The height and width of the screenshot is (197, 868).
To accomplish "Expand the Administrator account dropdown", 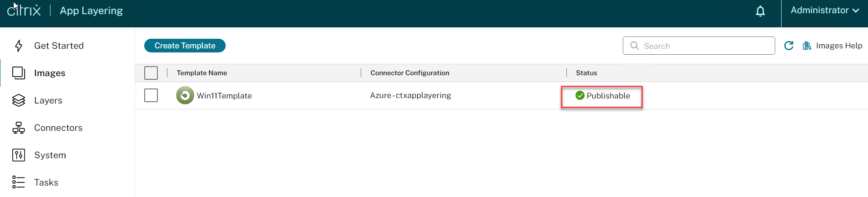I will tap(824, 10).
